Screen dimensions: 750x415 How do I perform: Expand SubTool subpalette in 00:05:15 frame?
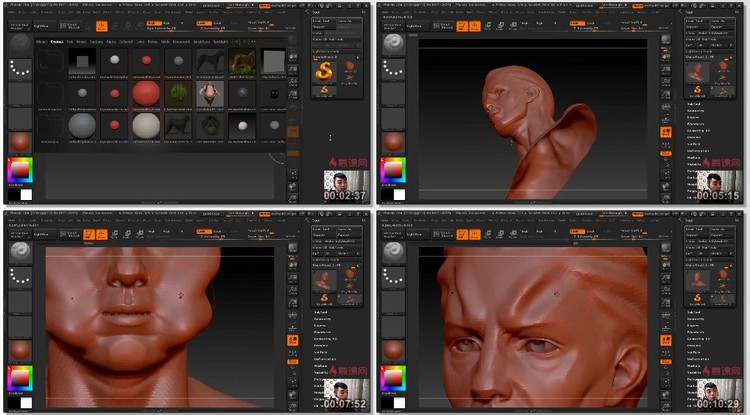click(694, 104)
